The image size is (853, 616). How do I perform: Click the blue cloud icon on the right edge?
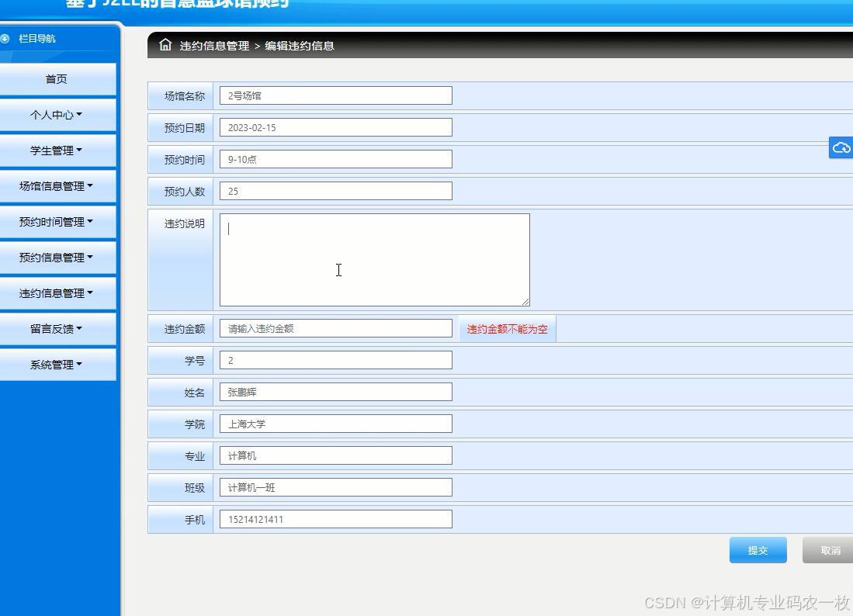[x=841, y=147]
